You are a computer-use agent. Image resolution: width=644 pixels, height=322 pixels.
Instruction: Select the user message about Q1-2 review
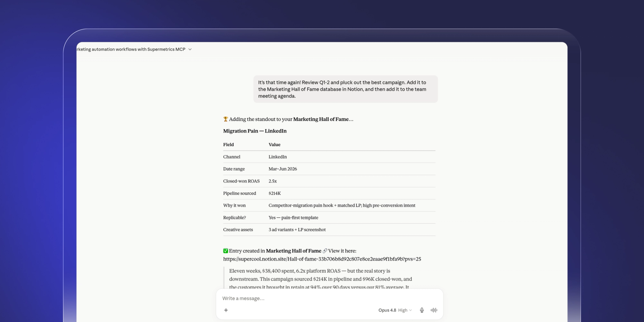tap(345, 89)
